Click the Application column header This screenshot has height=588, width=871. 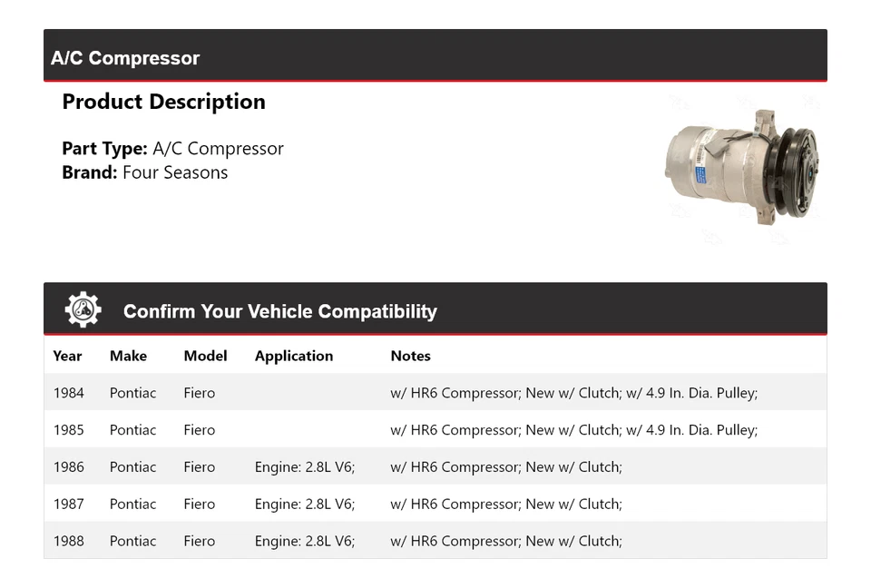click(x=293, y=356)
